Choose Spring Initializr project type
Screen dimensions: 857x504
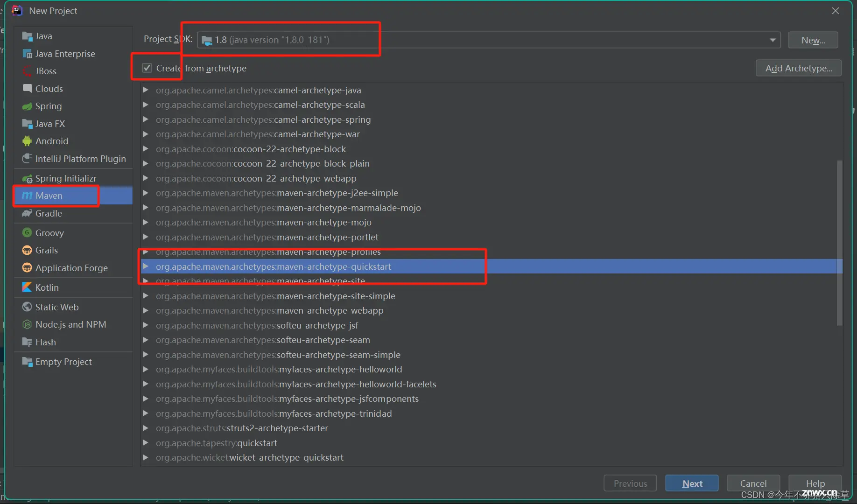pyautogui.click(x=73, y=178)
